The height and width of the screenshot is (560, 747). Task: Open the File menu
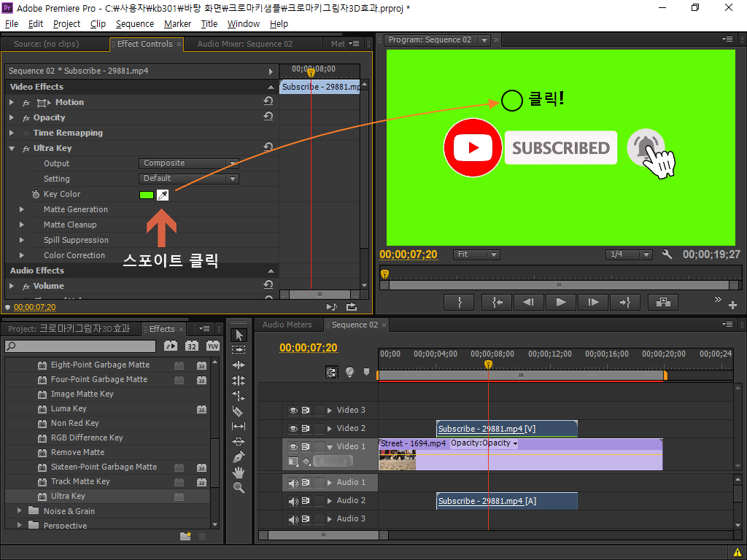(x=12, y=24)
